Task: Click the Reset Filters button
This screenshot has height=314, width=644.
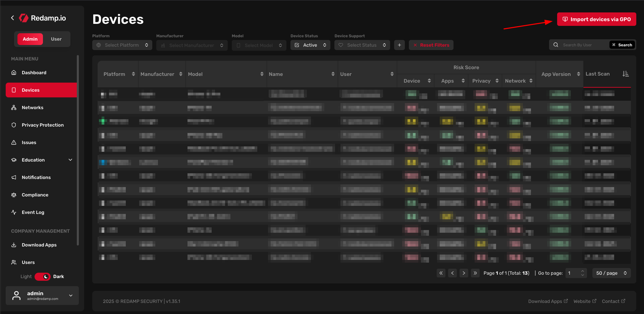Action: point(431,45)
